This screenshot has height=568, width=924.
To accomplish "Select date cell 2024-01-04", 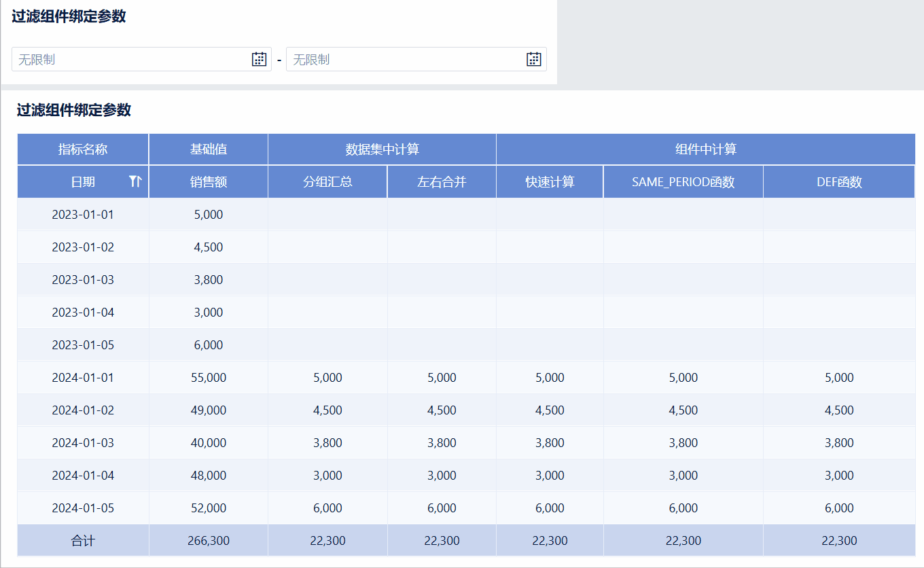I will point(83,476).
